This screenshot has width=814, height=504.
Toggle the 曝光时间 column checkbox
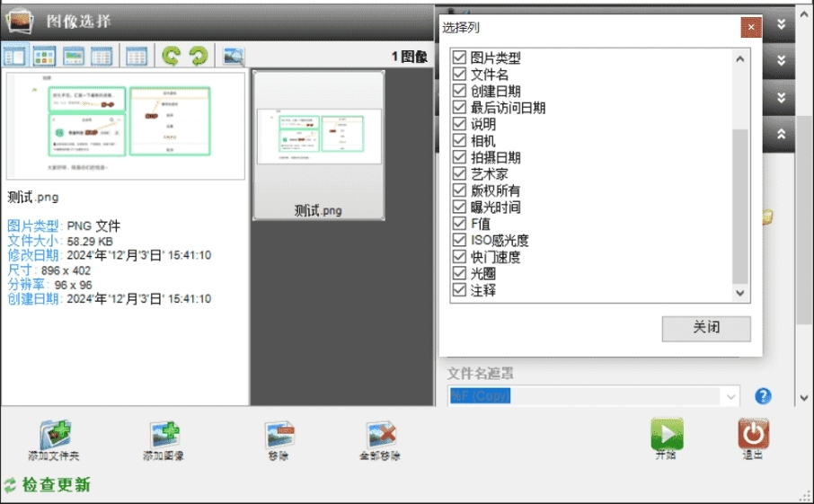[459, 207]
